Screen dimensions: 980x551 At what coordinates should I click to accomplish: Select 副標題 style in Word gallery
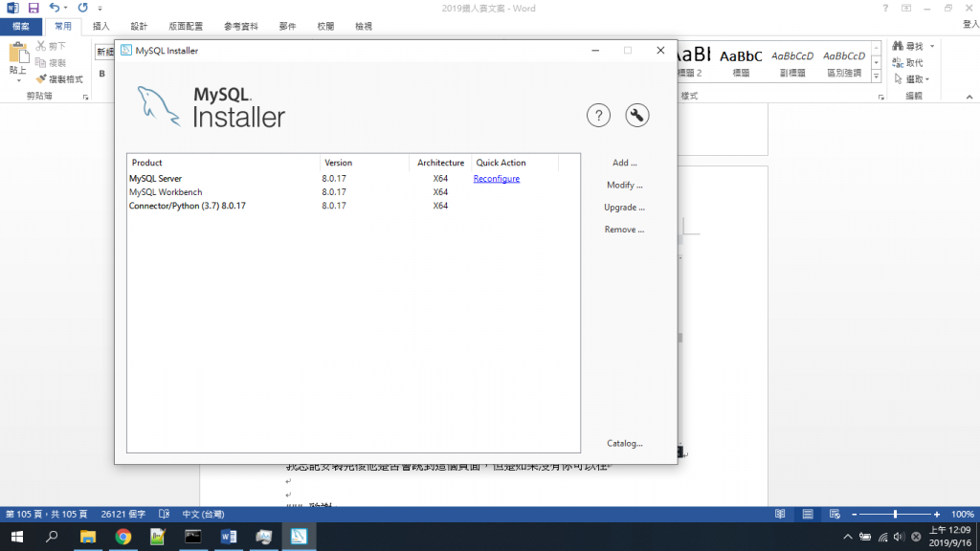point(791,62)
